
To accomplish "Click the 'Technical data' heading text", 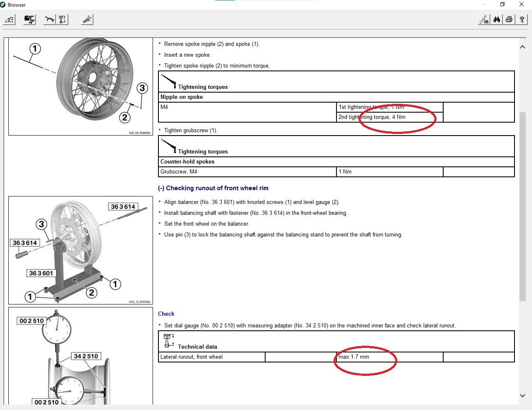I will (197, 347).
